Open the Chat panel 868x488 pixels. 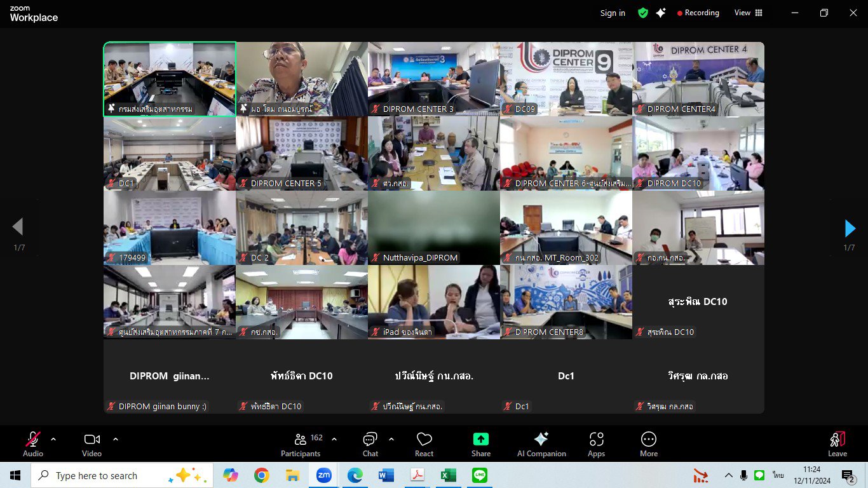click(x=370, y=444)
